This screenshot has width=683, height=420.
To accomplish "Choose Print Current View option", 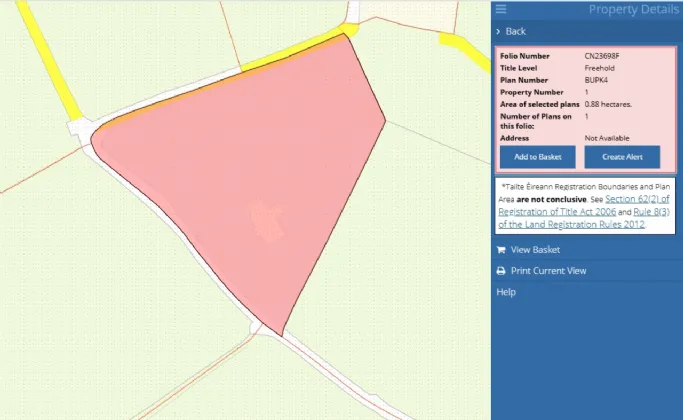I will pyautogui.click(x=548, y=271).
